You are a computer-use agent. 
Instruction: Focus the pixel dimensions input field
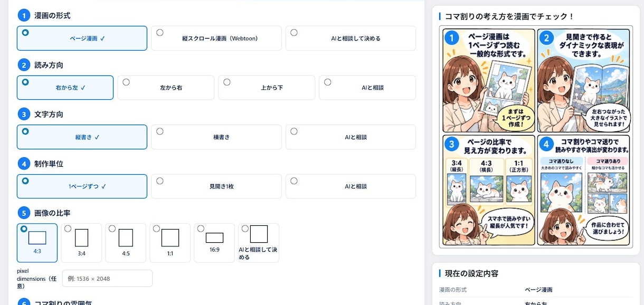[107, 278]
